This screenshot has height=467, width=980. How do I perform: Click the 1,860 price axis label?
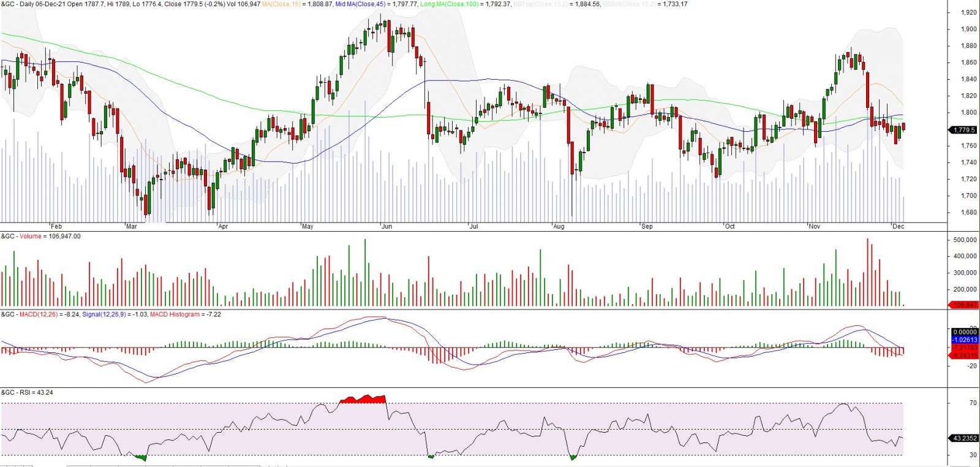point(968,63)
